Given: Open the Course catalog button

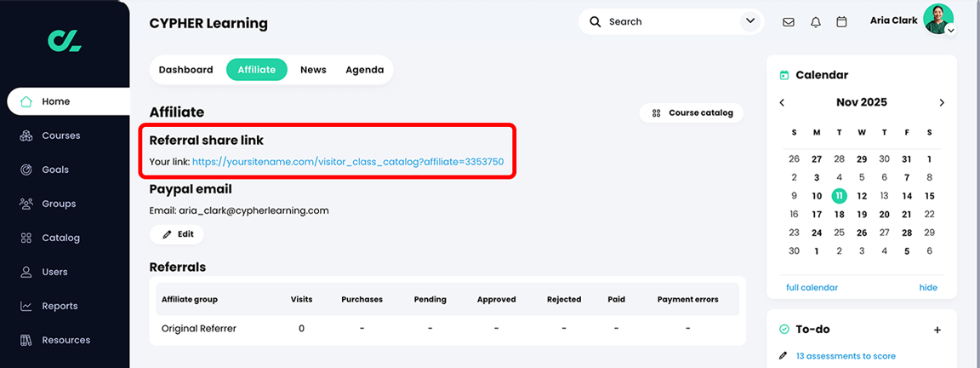Looking at the screenshot, I should click(x=692, y=113).
